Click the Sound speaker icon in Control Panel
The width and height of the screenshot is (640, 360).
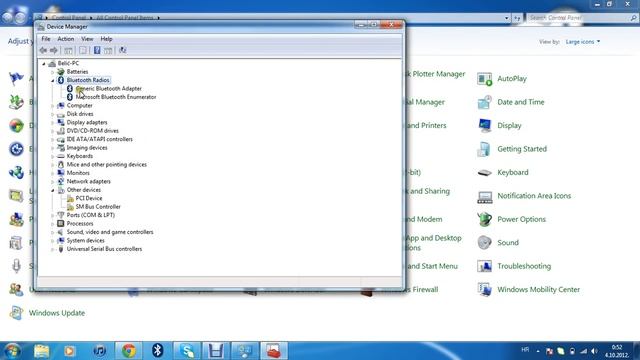[484, 243]
